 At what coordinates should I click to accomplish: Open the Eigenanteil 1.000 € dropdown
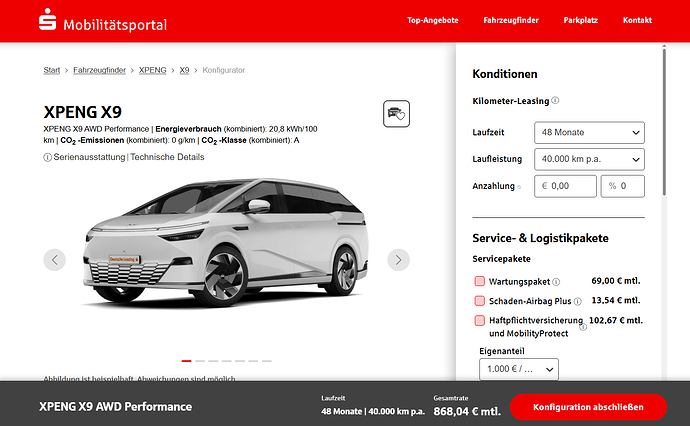[519, 369]
